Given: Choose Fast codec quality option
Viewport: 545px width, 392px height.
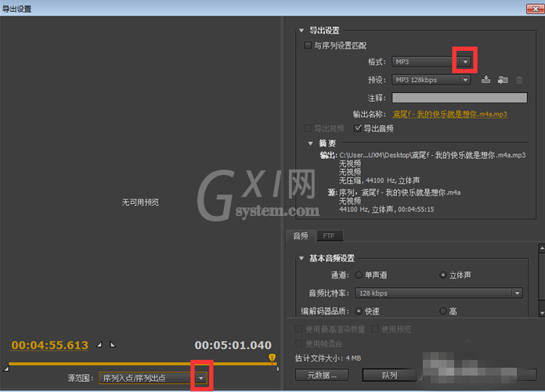Looking at the screenshot, I should point(359,311).
